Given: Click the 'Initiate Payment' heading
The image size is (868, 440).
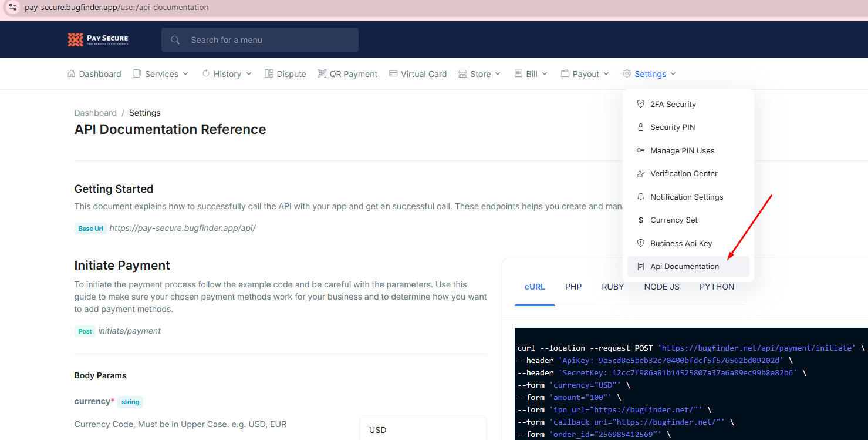Looking at the screenshot, I should pyautogui.click(x=122, y=266).
